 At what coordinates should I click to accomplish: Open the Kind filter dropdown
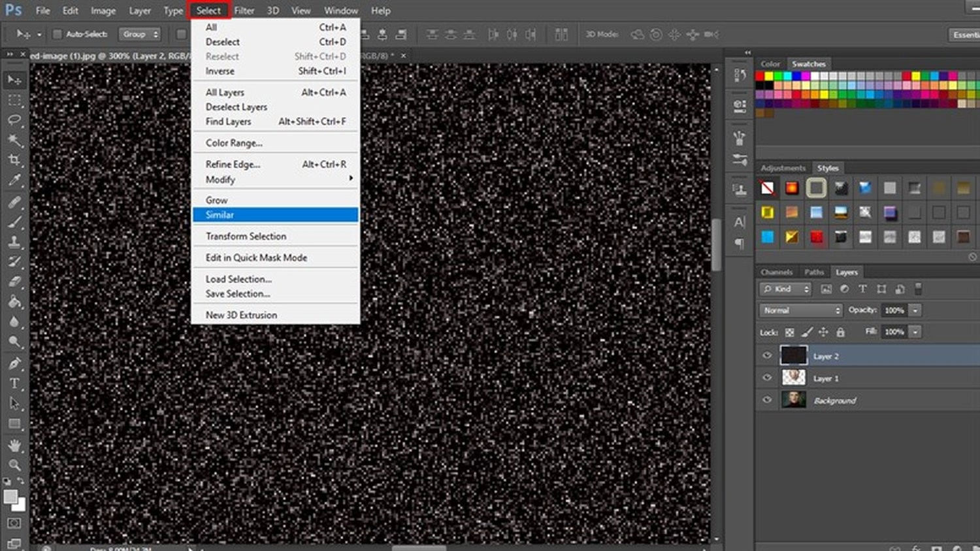[785, 289]
